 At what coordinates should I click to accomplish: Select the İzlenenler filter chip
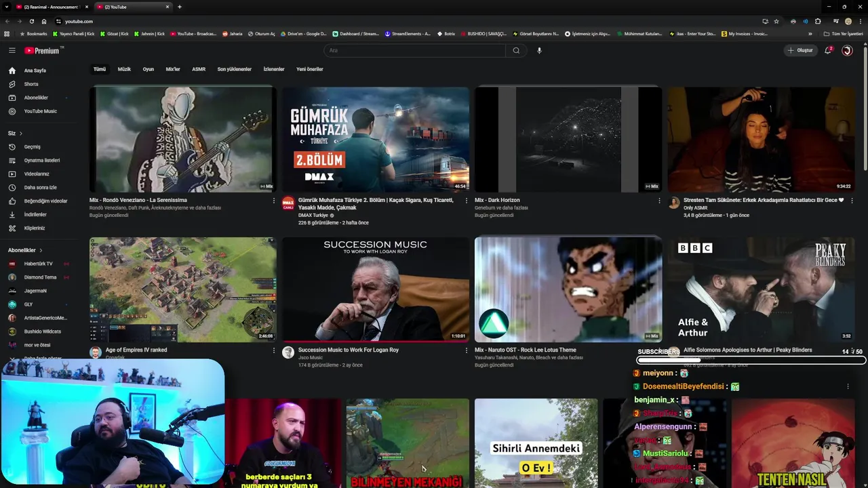point(274,69)
